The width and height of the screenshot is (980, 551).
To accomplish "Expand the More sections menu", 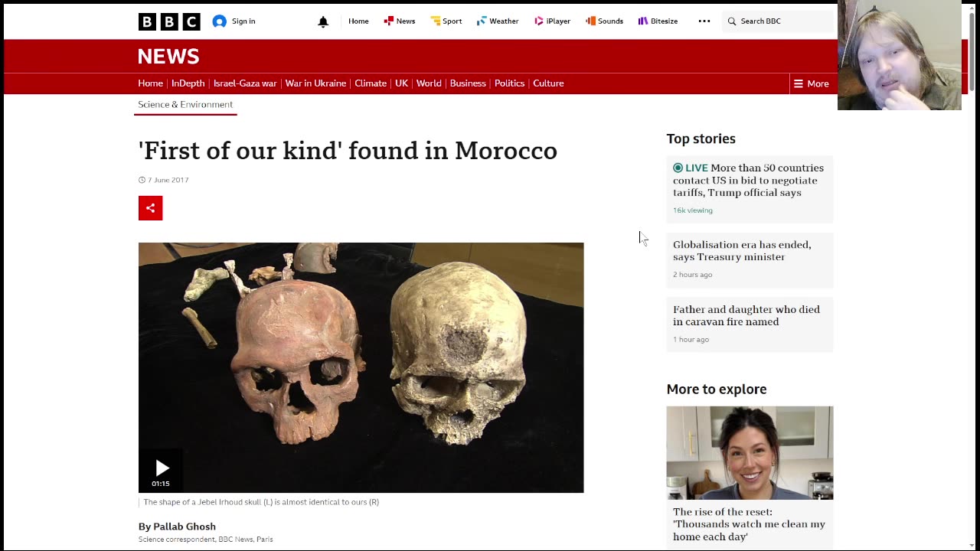I will point(812,83).
